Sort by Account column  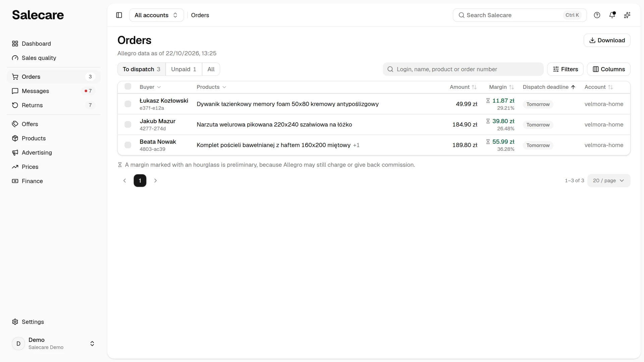[x=599, y=87]
